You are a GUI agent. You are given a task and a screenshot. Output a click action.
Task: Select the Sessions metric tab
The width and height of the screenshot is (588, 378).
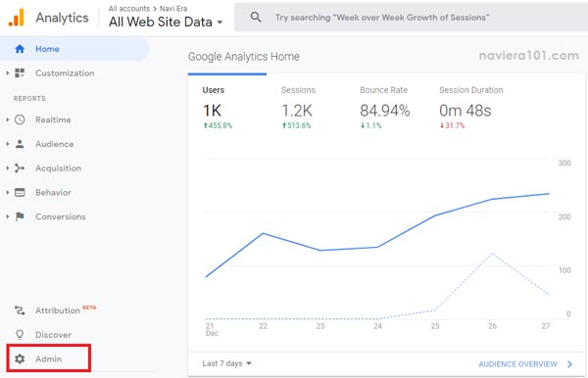298,108
